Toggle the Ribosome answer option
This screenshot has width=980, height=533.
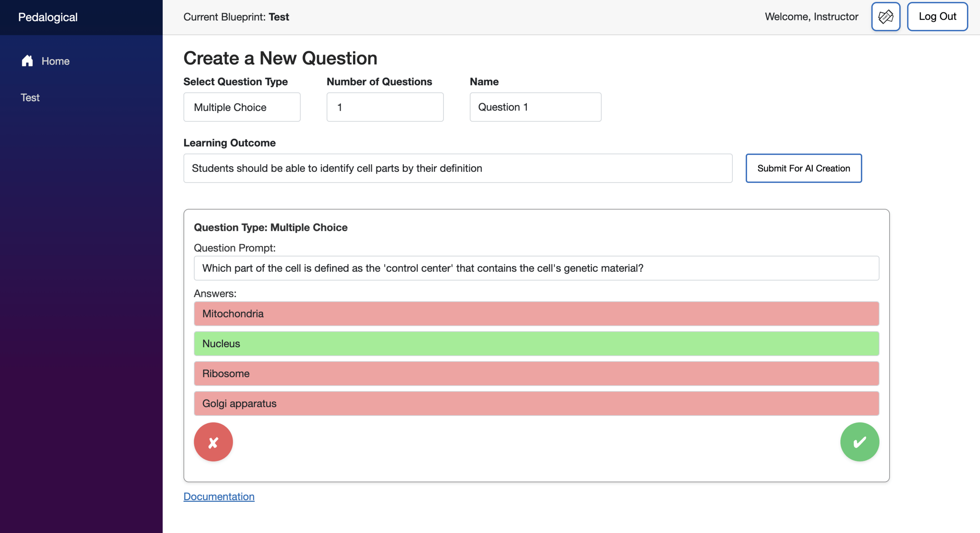(536, 373)
